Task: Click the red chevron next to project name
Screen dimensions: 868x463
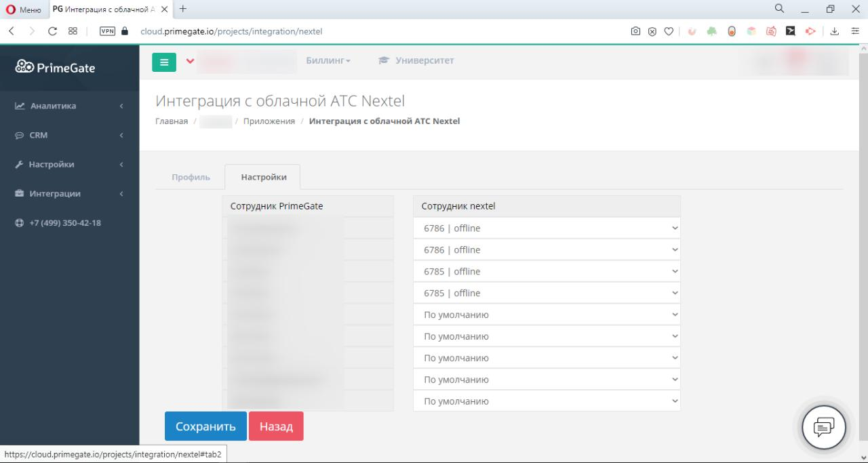Action: (x=190, y=61)
